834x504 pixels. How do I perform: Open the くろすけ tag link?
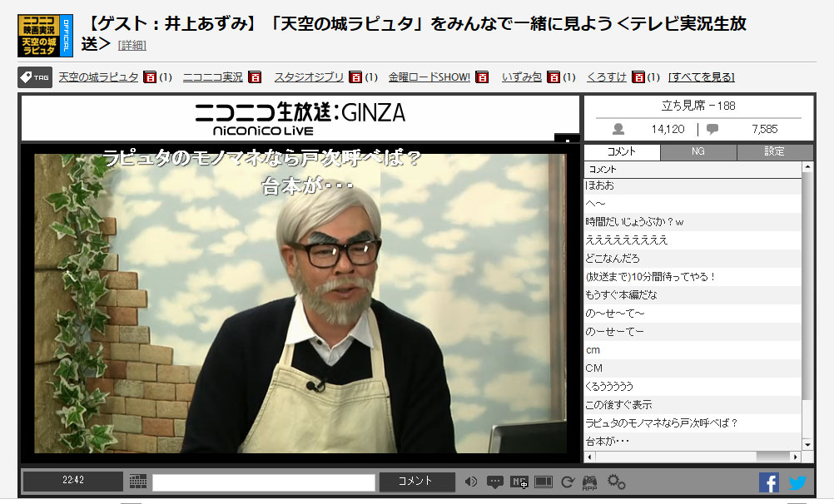[x=607, y=77]
